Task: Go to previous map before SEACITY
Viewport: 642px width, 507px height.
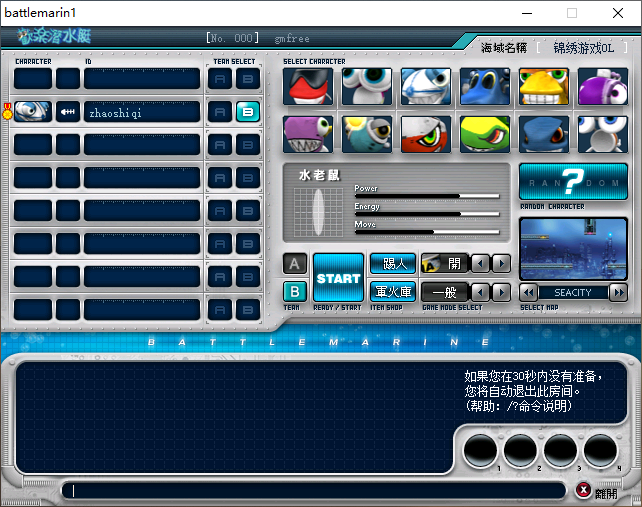Action: click(x=529, y=293)
